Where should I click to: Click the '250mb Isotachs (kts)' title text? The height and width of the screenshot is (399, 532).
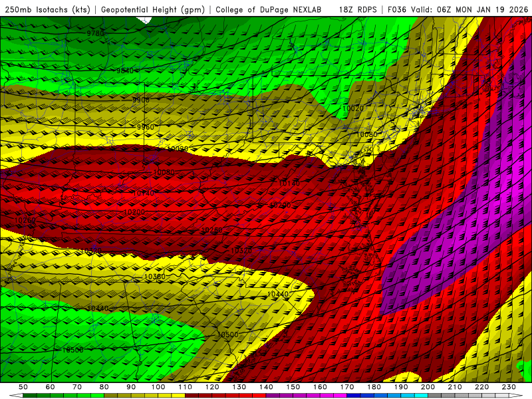point(47,10)
